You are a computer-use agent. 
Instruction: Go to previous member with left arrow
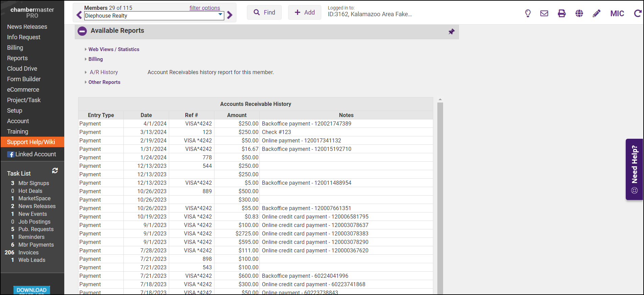(x=79, y=15)
